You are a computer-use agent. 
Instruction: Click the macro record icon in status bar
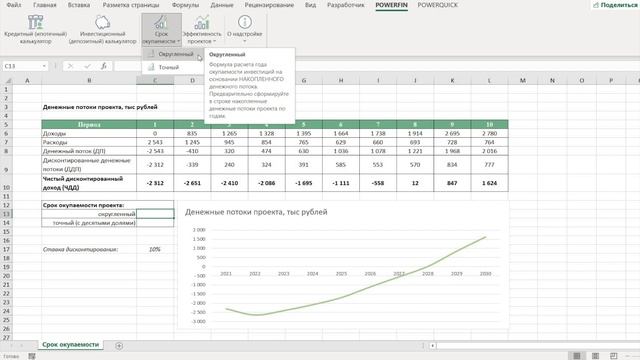tap(32, 356)
